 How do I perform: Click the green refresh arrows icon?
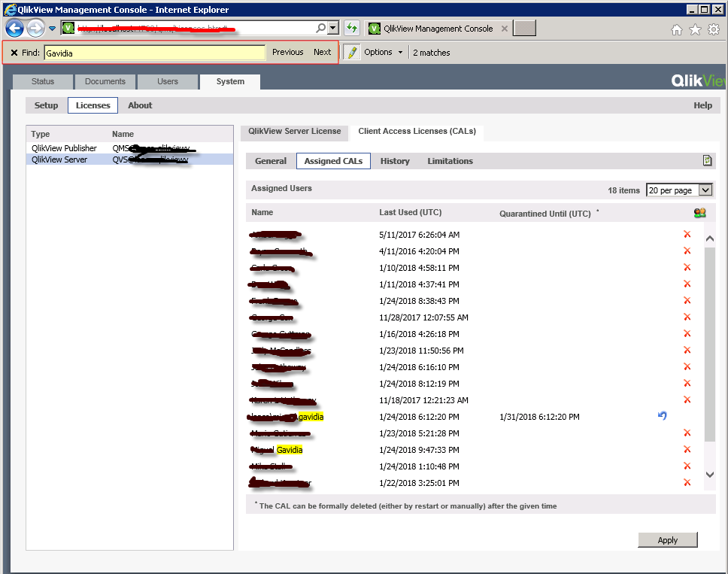point(352,29)
